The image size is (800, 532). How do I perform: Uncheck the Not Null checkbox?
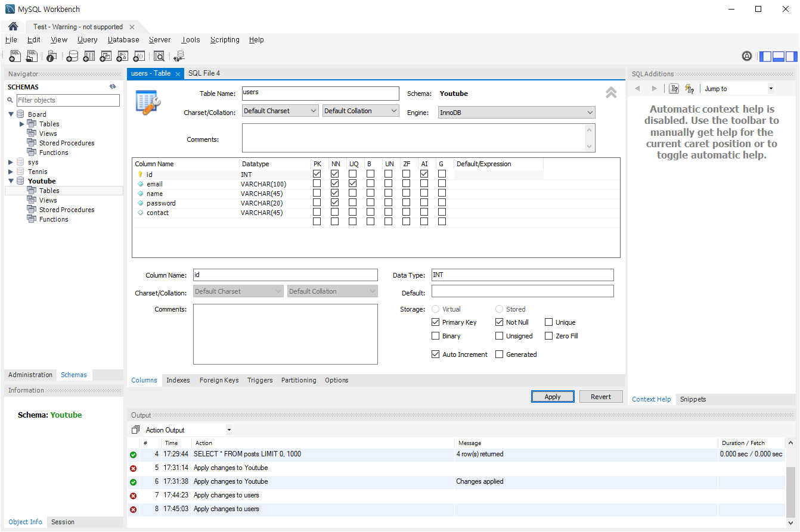500,322
